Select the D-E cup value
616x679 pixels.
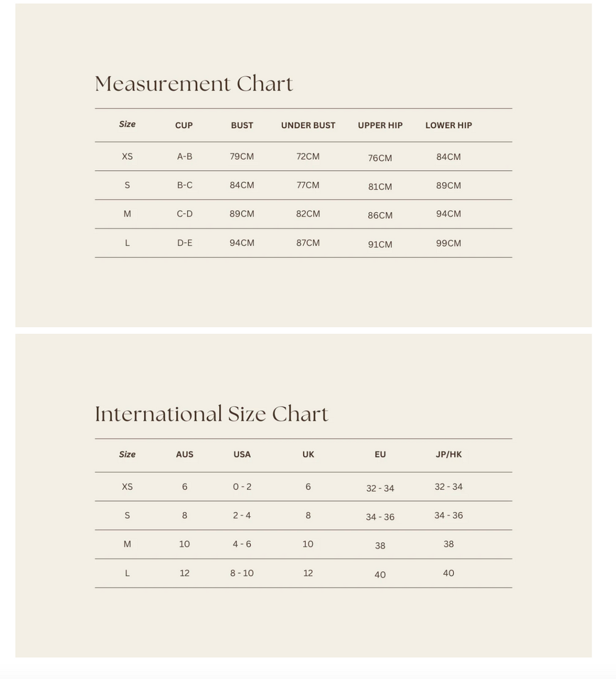(x=185, y=243)
